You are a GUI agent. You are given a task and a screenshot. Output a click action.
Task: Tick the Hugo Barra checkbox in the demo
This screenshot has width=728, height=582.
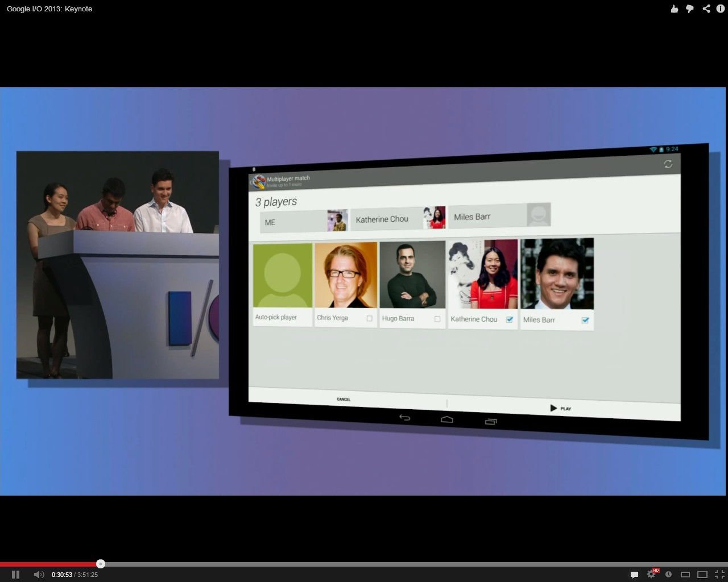(x=437, y=319)
